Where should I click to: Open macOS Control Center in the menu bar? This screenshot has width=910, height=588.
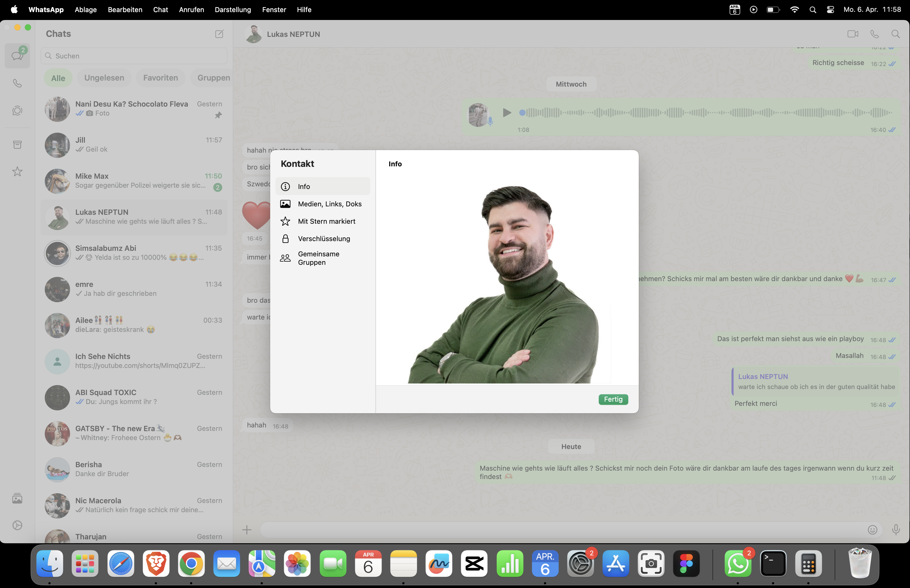[x=830, y=9]
